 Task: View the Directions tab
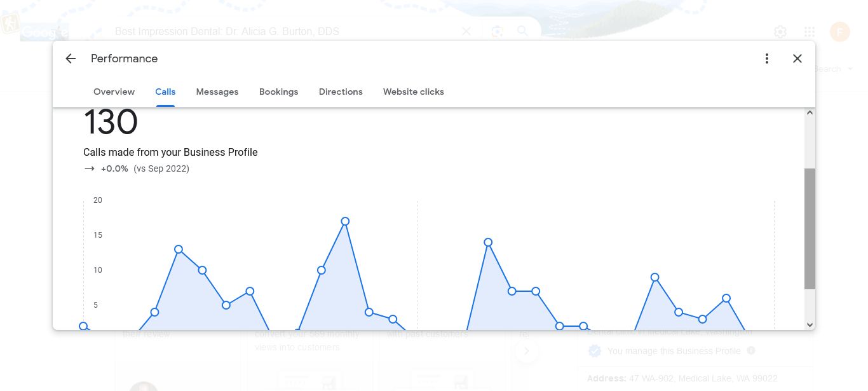[341, 92]
